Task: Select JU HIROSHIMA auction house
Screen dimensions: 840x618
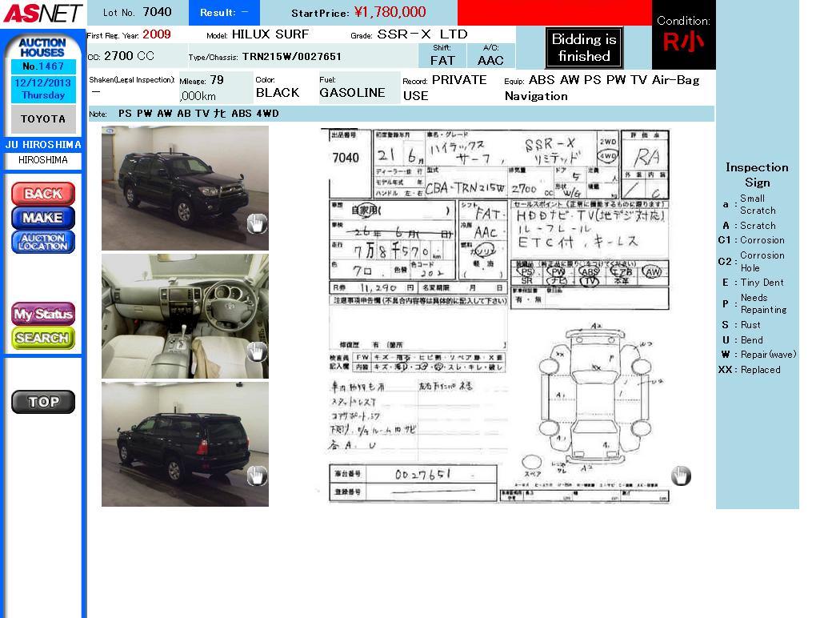Action: pyautogui.click(x=43, y=145)
